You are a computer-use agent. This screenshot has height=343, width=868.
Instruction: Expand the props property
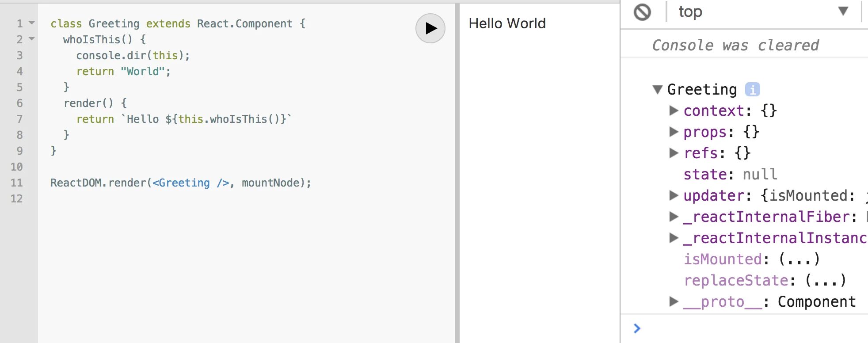[x=674, y=132]
